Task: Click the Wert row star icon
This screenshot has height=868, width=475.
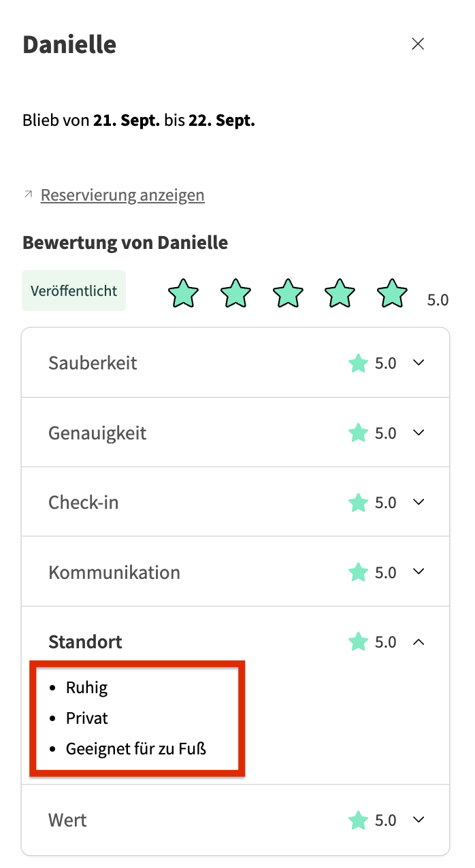Action: (358, 820)
